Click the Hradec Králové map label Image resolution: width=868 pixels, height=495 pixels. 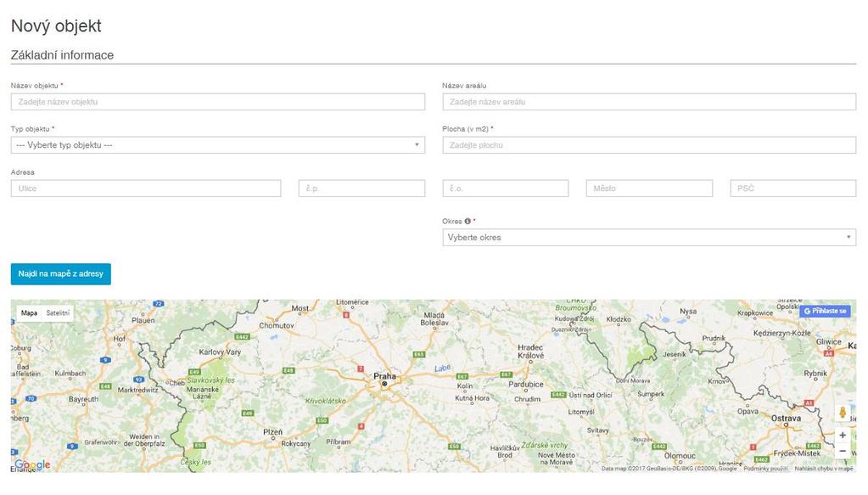tap(531, 351)
